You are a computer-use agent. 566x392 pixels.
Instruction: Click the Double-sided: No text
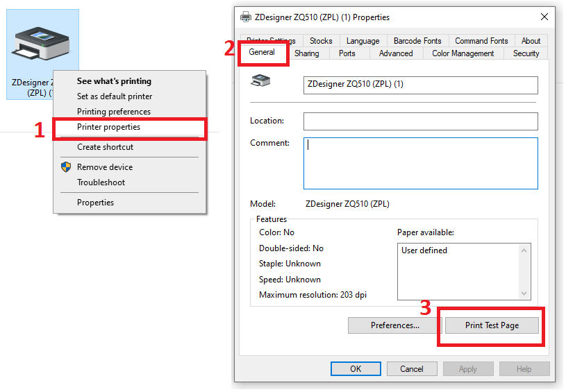point(291,248)
